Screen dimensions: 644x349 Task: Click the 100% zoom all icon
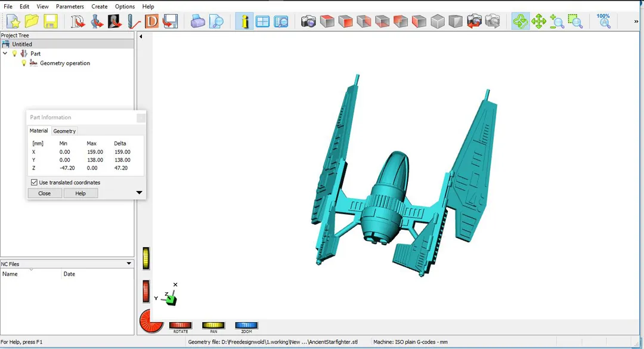[x=603, y=21]
